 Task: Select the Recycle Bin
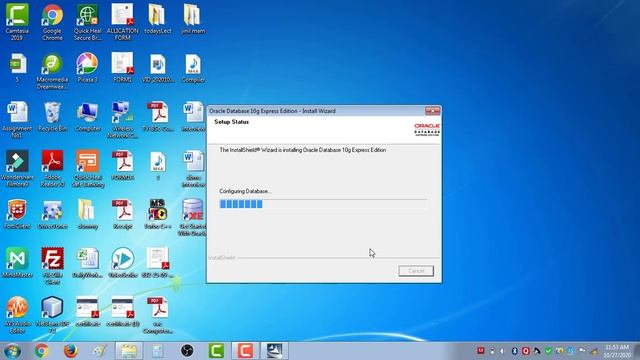(52, 117)
